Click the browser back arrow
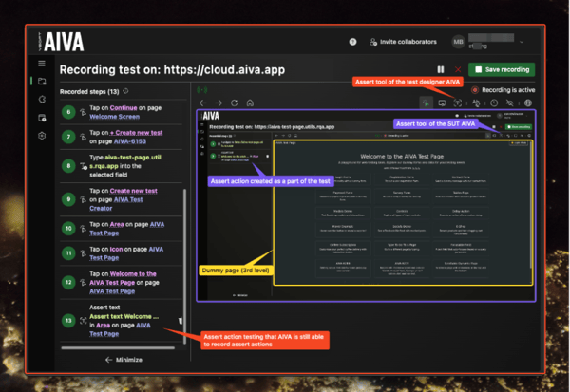570x392 pixels. tap(201, 103)
